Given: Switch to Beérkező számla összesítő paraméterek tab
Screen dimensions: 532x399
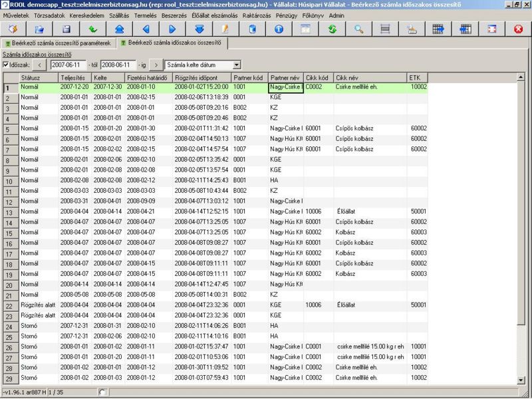Looking at the screenshot, I should (x=59, y=43).
